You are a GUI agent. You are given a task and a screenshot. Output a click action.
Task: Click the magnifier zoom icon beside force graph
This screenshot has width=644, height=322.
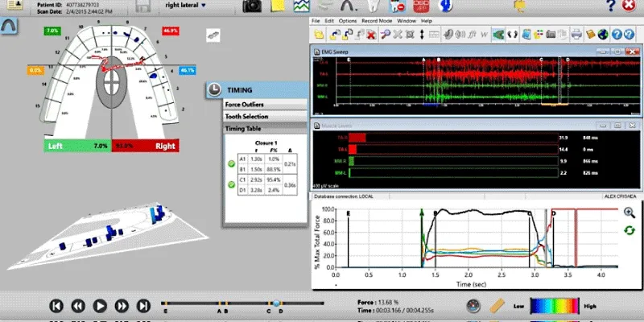[630, 213]
